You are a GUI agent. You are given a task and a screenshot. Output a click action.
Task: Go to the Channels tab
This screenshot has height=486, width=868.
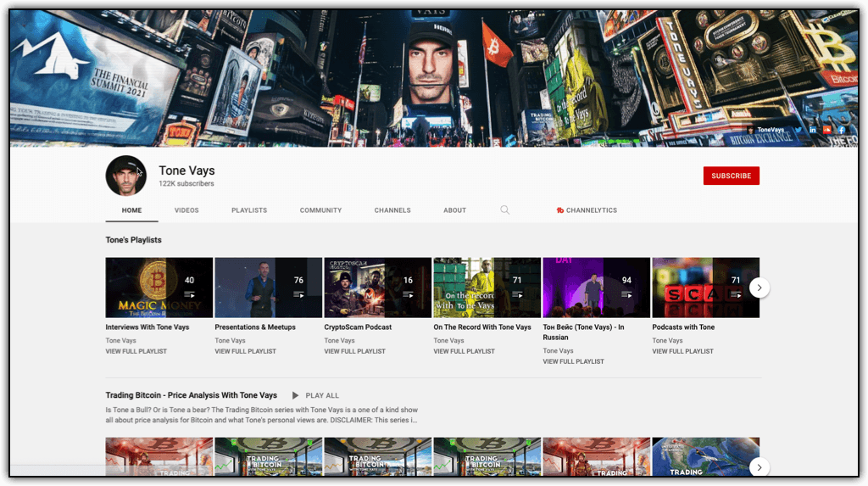click(x=392, y=210)
